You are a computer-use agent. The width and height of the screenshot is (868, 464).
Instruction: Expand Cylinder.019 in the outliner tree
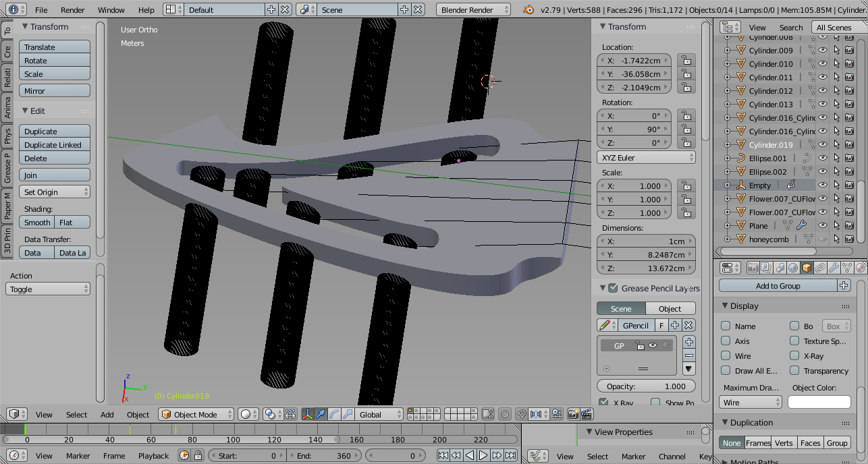coord(727,145)
